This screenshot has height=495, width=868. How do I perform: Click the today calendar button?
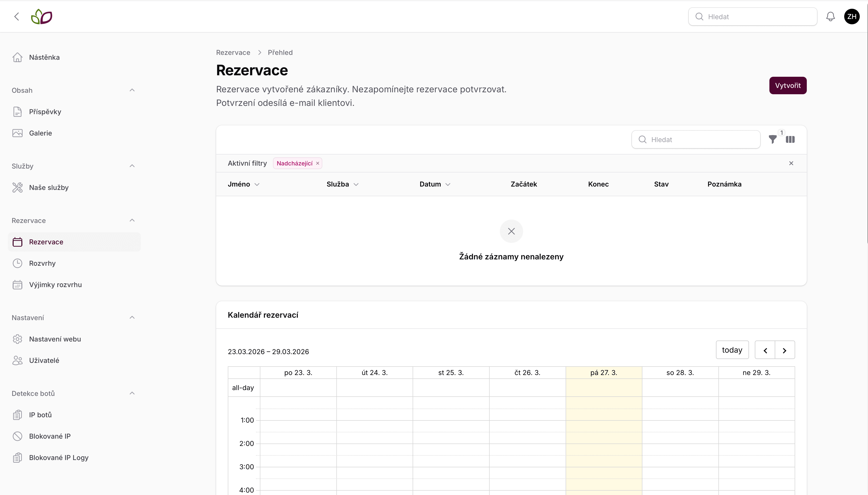pos(732,350)
